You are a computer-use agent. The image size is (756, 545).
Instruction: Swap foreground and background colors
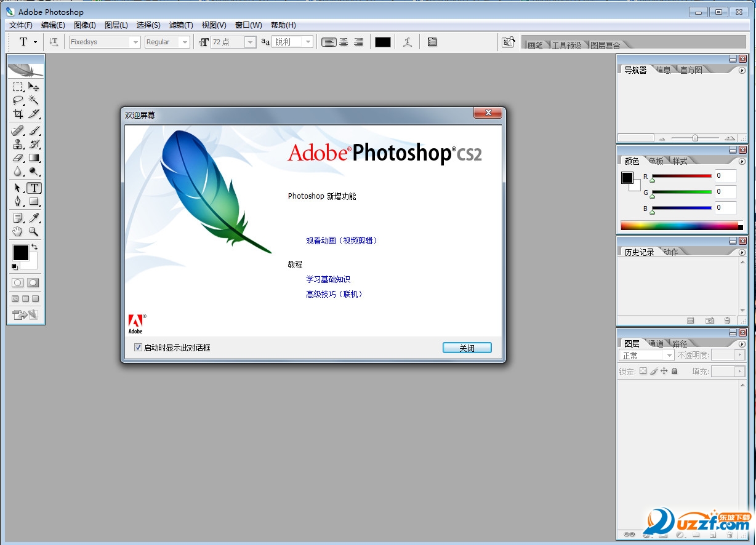[34, 247]
